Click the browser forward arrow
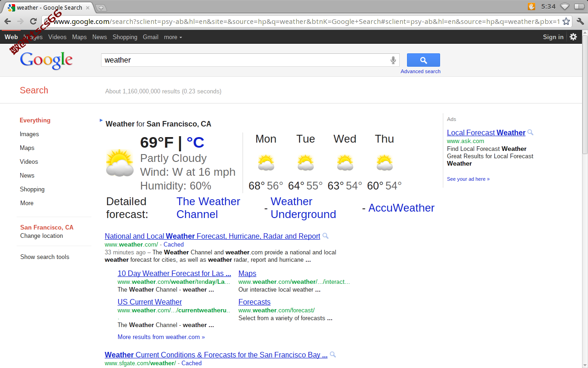The height and width of the screenshot is (368, 588). click(20, 21)
